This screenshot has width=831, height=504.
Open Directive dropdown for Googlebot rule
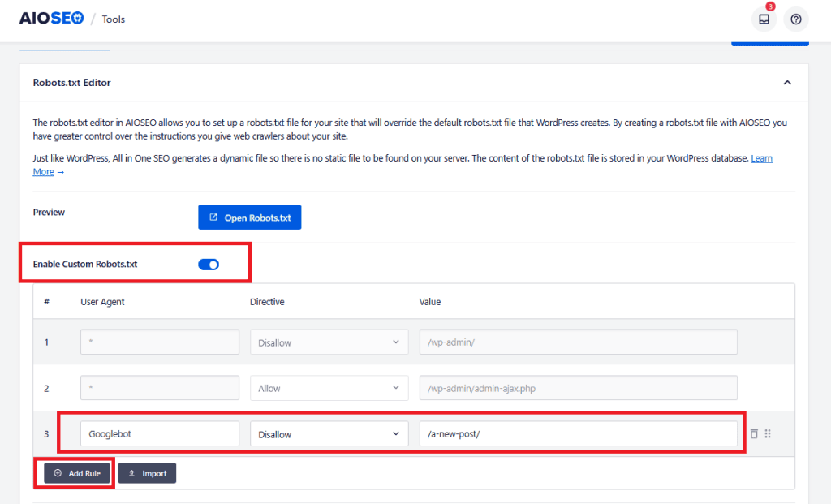point(329,434)
